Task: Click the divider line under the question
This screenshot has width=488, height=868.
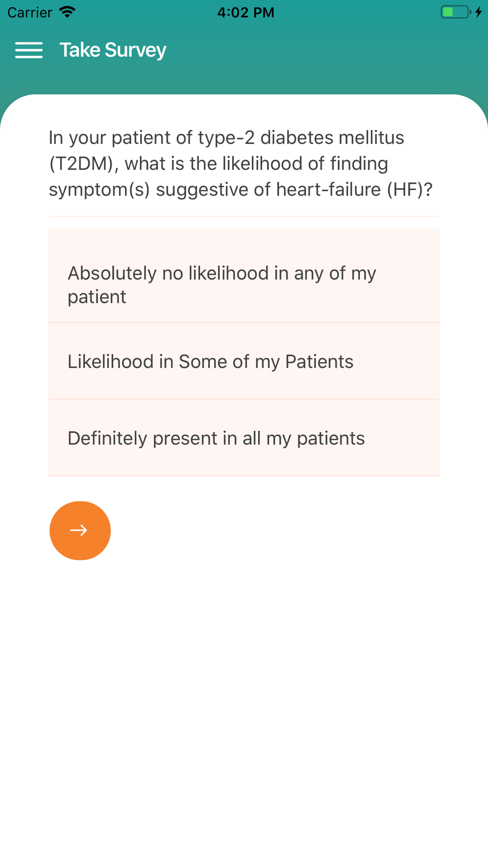Action: pyautogui.click(x=244, y=216)
